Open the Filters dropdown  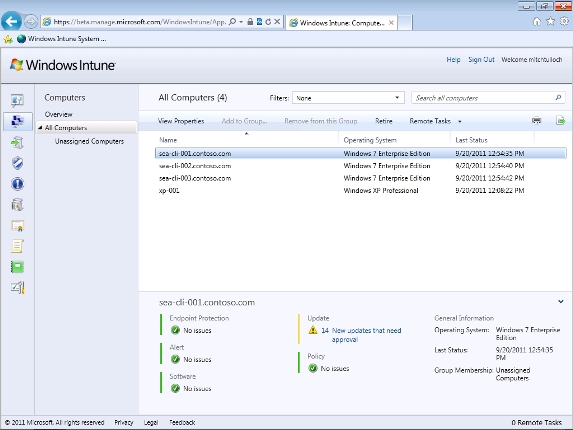pyautogui.click(x=348, y=98)
